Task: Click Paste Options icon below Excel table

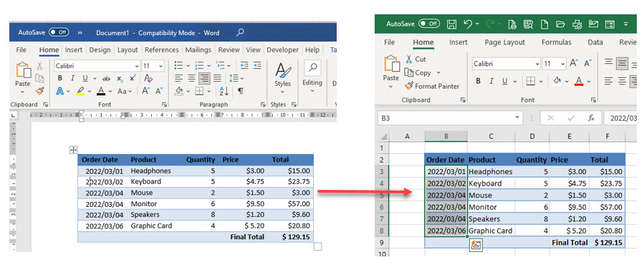Action: tap(476, 245)
